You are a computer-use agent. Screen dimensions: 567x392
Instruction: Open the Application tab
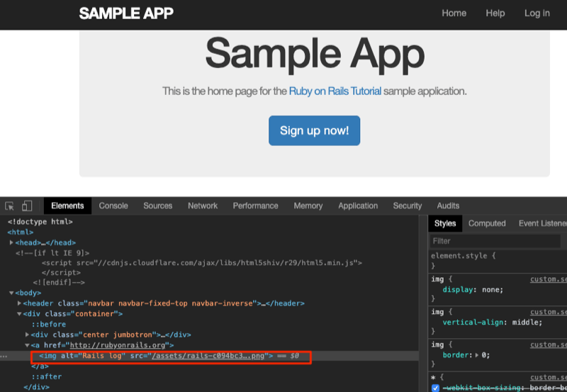pos(358,206)
